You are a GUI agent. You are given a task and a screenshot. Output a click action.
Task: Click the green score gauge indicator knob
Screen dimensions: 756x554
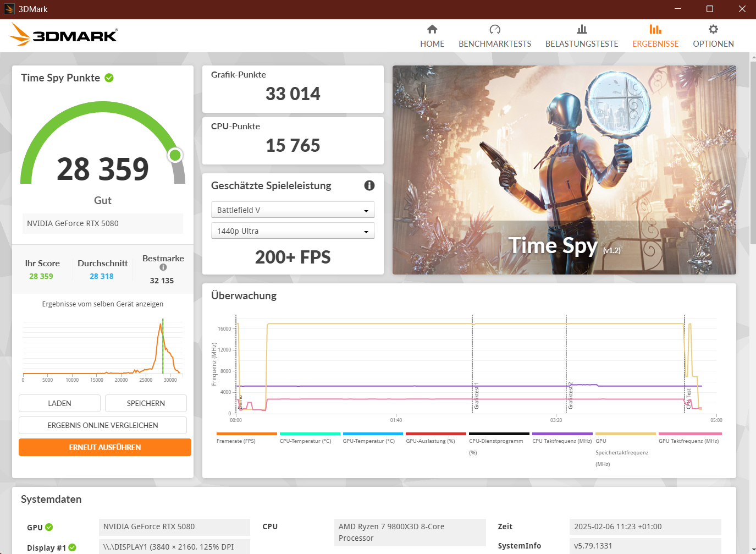[x=175, y=155]
